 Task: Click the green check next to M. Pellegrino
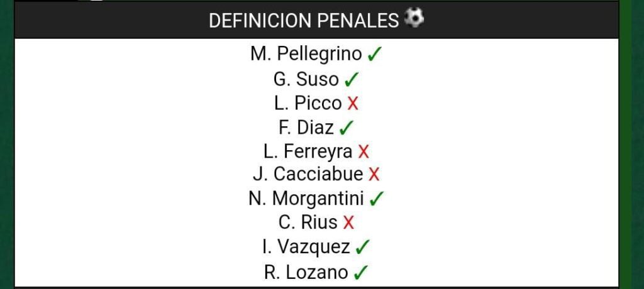pos(374,55)
